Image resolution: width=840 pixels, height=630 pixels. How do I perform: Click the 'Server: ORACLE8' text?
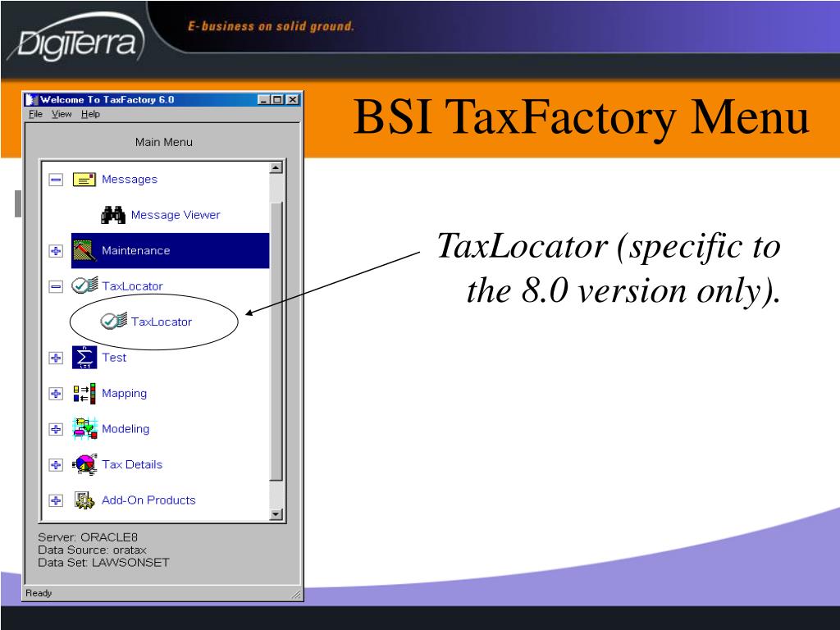point(88,537)
